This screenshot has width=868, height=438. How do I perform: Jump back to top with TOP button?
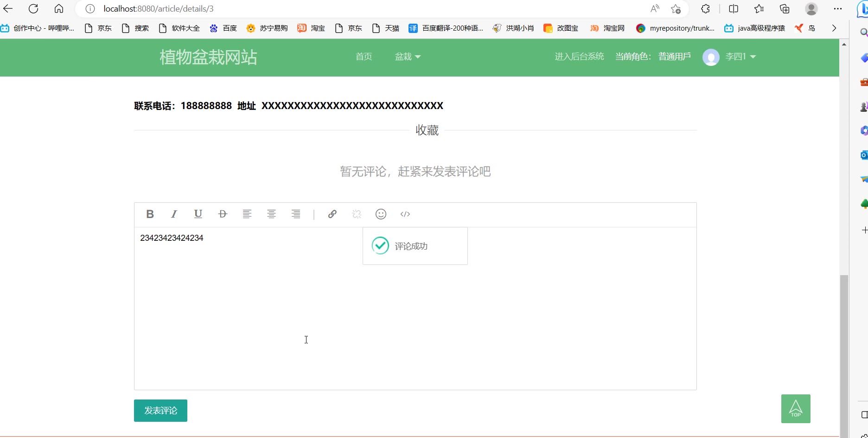[x=796, y=409]
